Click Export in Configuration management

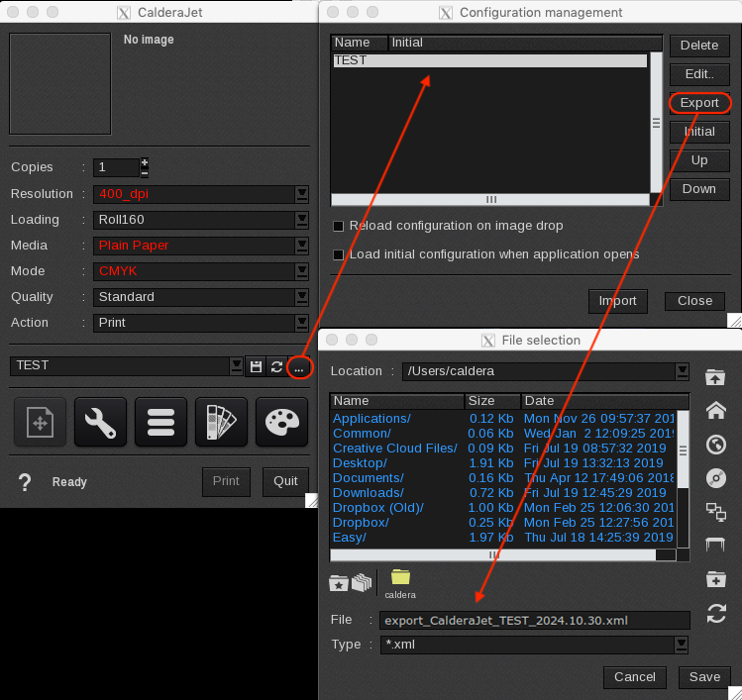[699, 103]
